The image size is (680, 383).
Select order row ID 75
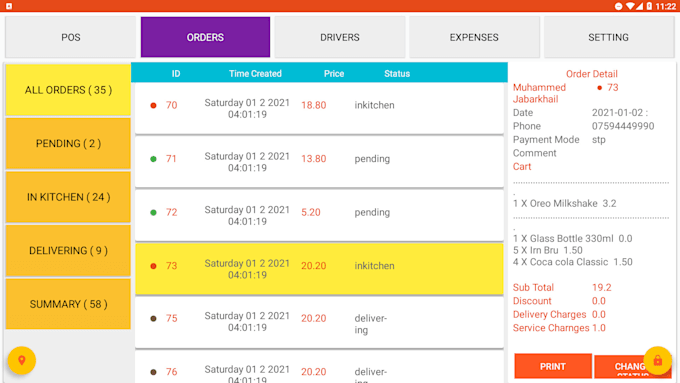tap(319, 322)
